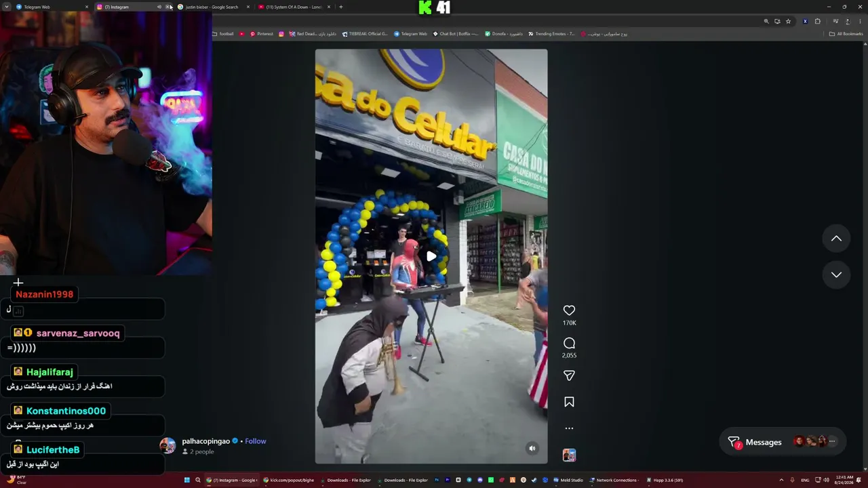
Task: Open the TIEBREAK Official bookmark
Action: pyautogui.click(x=365, y=34)
